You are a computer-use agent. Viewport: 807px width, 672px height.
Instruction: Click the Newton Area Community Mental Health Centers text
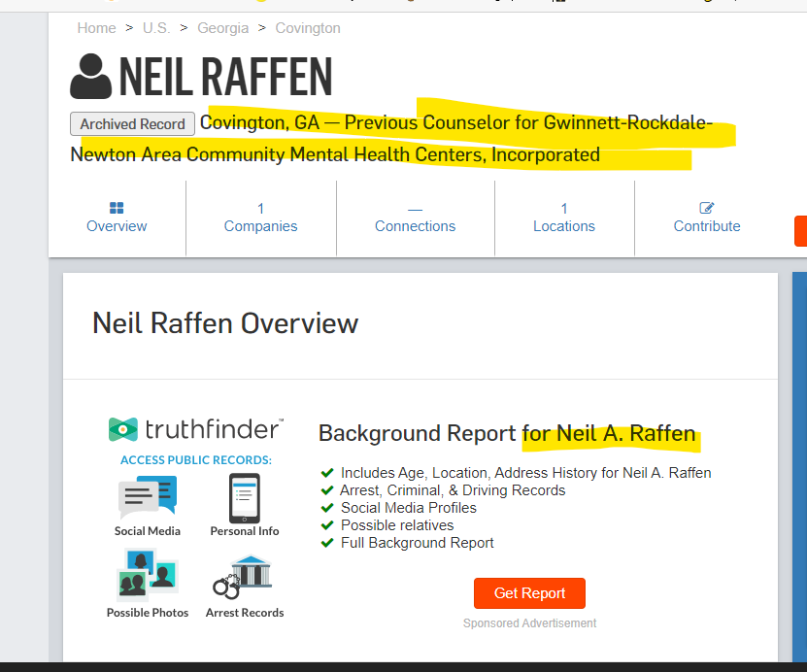tap(335, 154)
